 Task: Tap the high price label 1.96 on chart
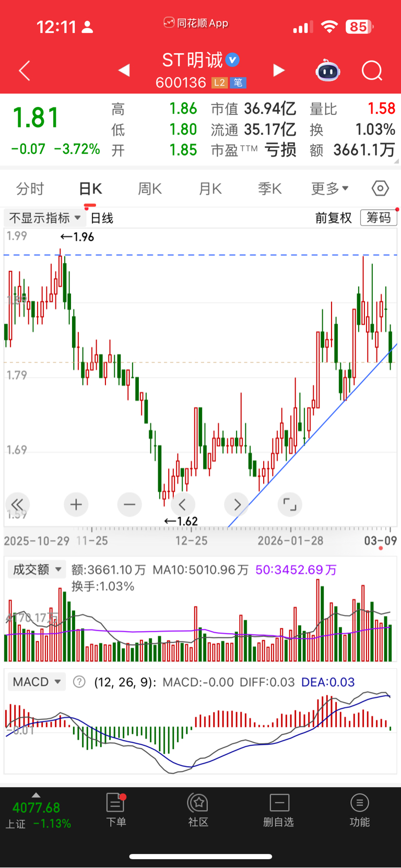pyautogui.click(x=77, y=237)
